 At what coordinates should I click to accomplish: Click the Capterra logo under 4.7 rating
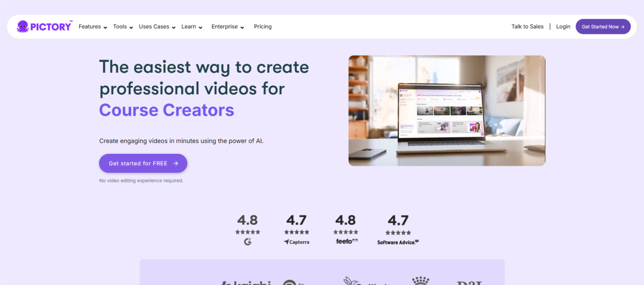pyautogui.click(x=296, y=242)
